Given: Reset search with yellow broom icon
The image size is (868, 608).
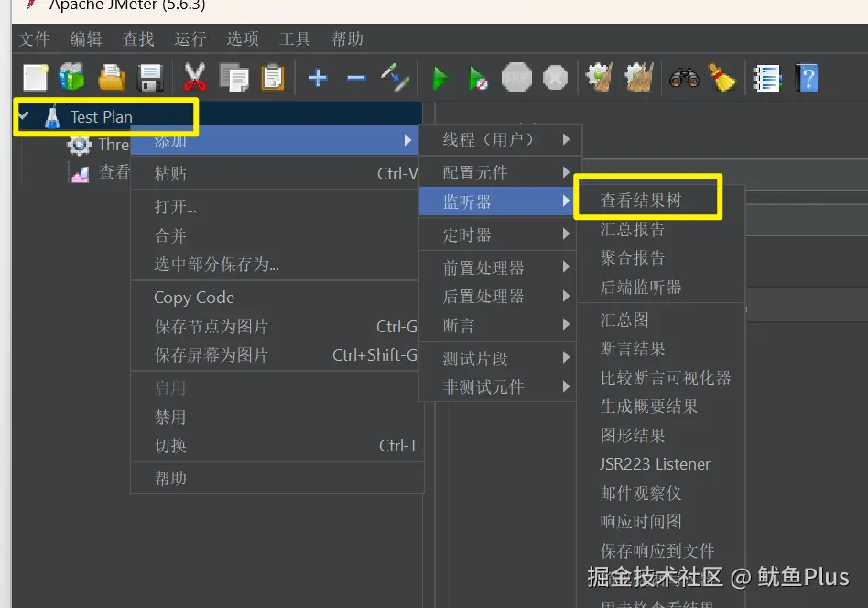Looking at the screenshot, I should click(722, 78).
